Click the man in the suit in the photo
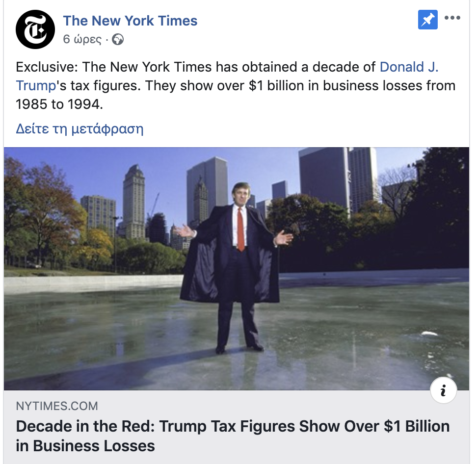 coord(237,267)
